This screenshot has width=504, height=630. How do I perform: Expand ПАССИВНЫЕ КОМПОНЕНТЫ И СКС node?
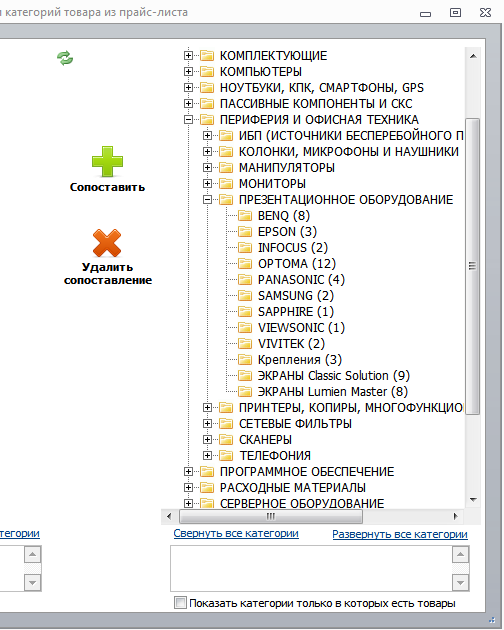click(x=188, y=104)
